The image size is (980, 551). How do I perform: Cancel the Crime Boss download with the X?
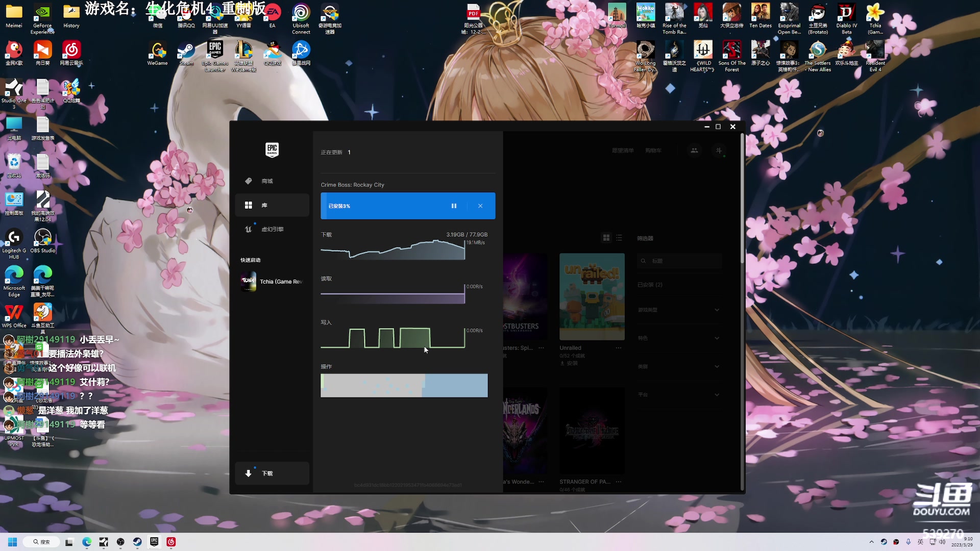[480, 206]
